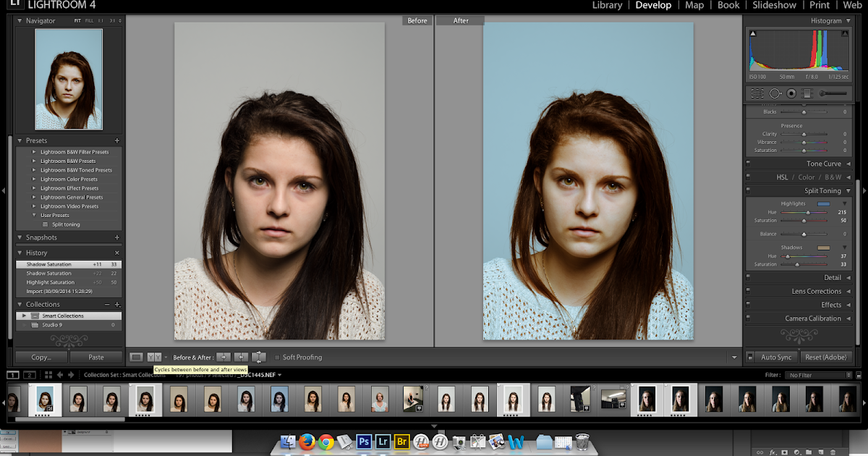The width and height of the screenshot is (868, 456).
Task: Toggle the Auto Sync switch
Action: pos(750,357)
